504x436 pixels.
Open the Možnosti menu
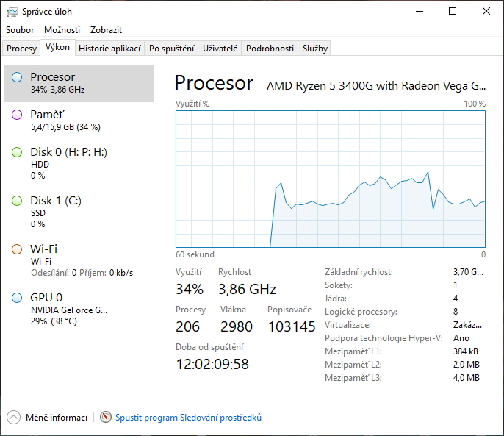pos(62,30)
